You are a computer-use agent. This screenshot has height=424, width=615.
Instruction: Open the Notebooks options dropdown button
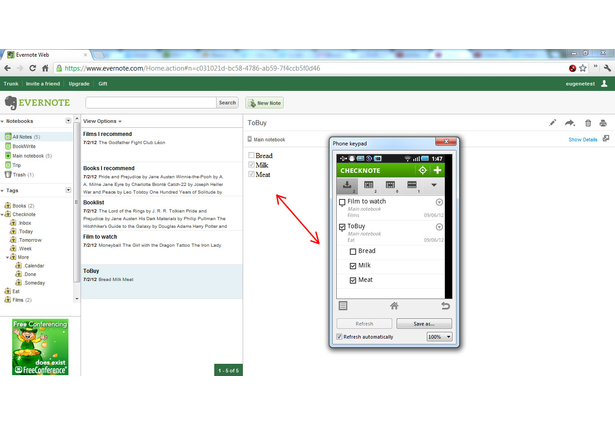[68, 121]
